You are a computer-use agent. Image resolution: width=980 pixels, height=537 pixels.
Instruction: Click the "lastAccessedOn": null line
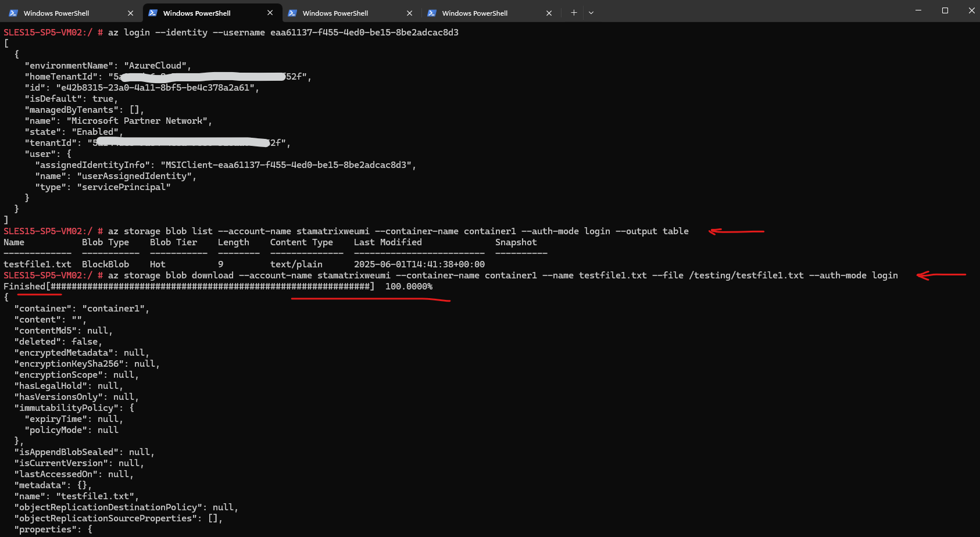(x=73, y=474)
